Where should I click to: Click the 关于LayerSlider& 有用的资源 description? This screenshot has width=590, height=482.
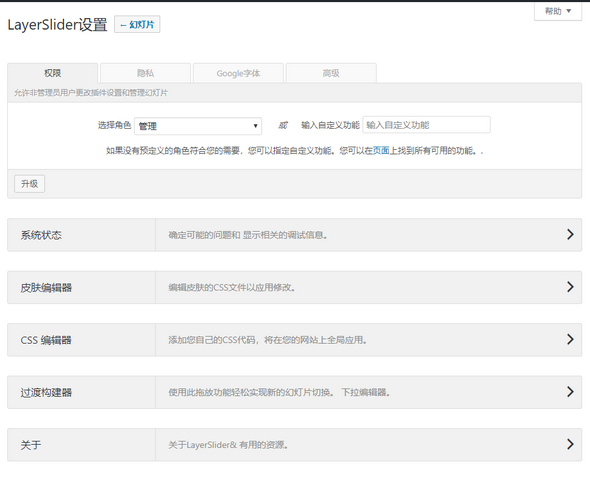click(229, 445)
